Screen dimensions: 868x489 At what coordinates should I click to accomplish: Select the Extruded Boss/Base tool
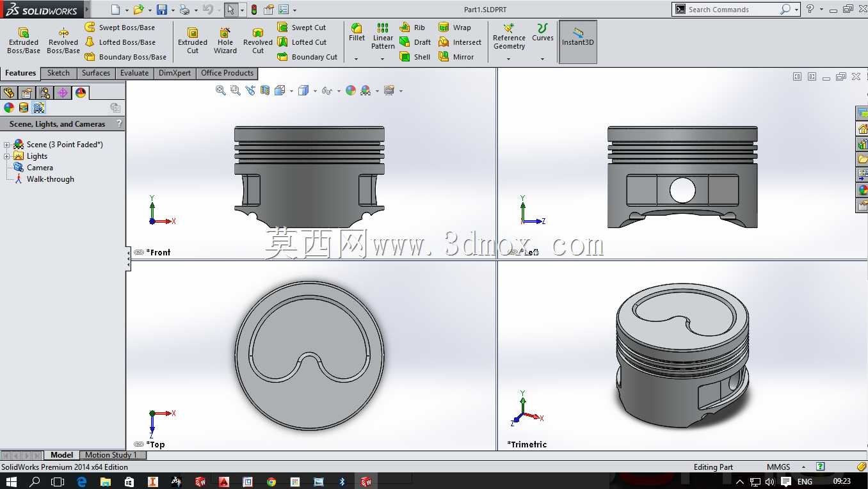(x=24, y=40)
